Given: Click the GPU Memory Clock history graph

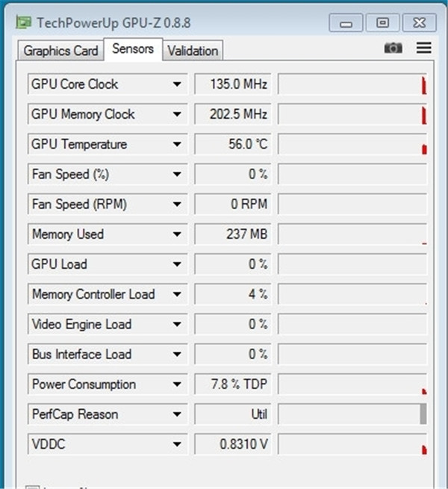Looking at the screenshot, I should point(352,114).
